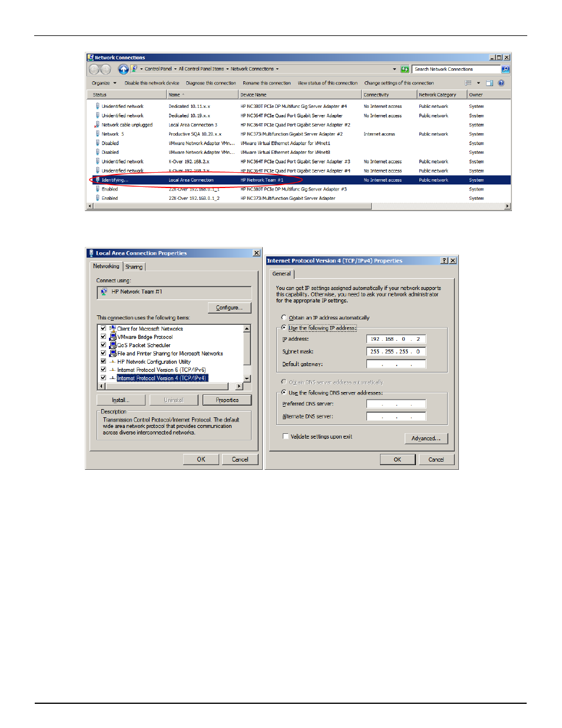
Task: Click the Client for Microsoft Networks icon
Action: pos(113,329)
